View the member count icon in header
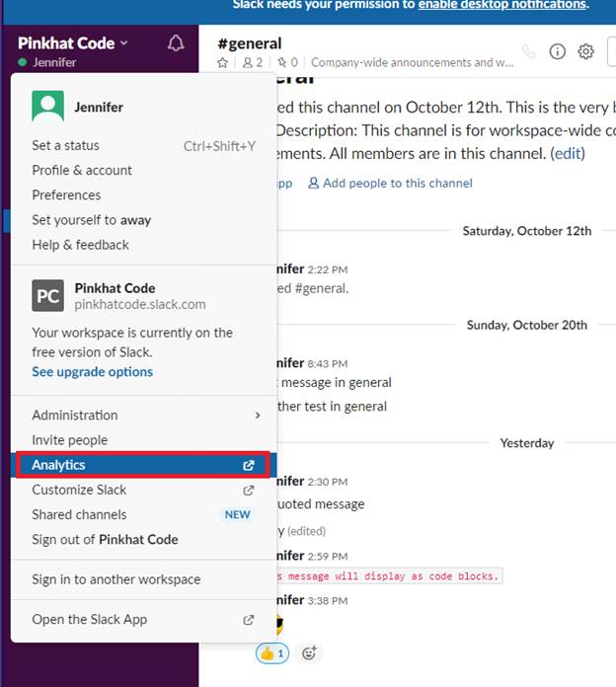 coord(248,62)
